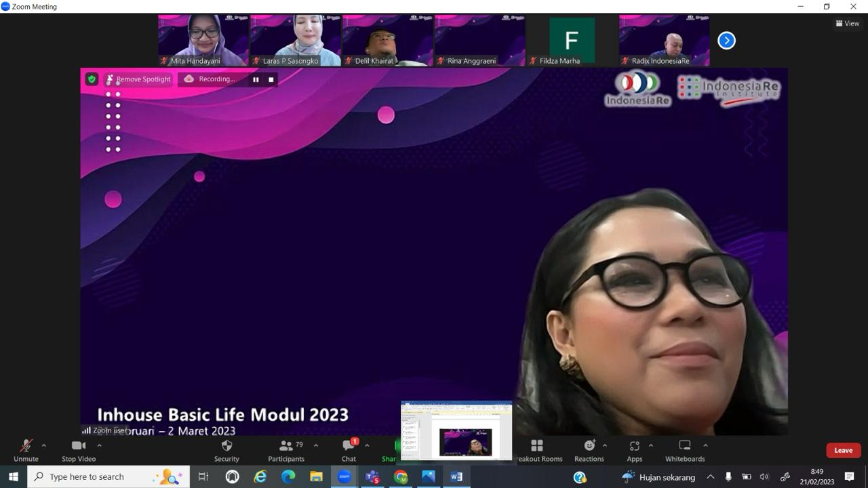Leave the meeting
The width and height of the screenshot is (868, 488).
844,450
